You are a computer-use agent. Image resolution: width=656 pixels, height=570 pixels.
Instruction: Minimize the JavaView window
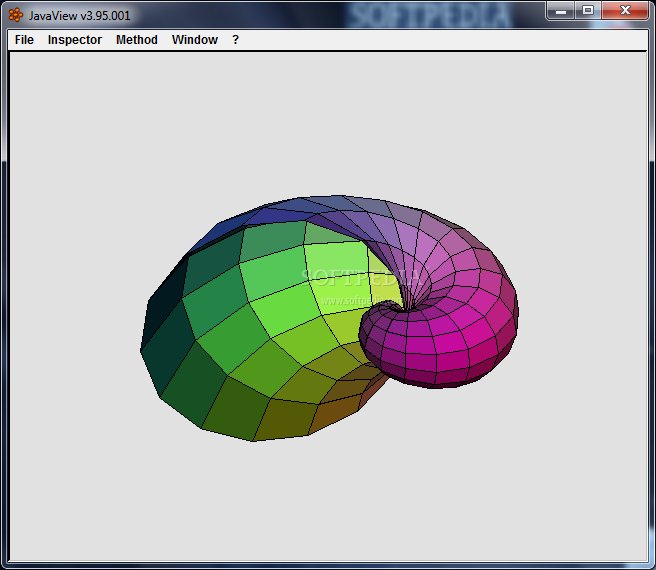561,10
